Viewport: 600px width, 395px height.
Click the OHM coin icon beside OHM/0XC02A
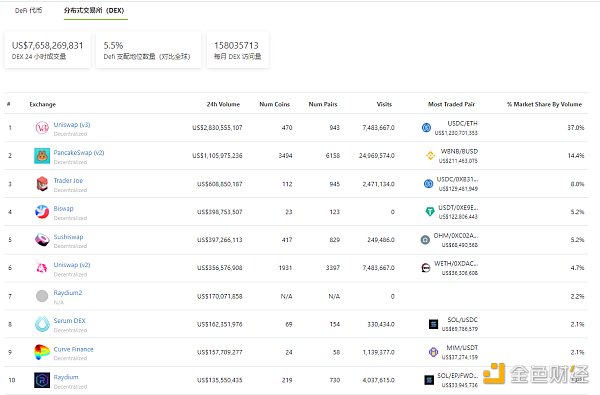click(x=425, y=240)
